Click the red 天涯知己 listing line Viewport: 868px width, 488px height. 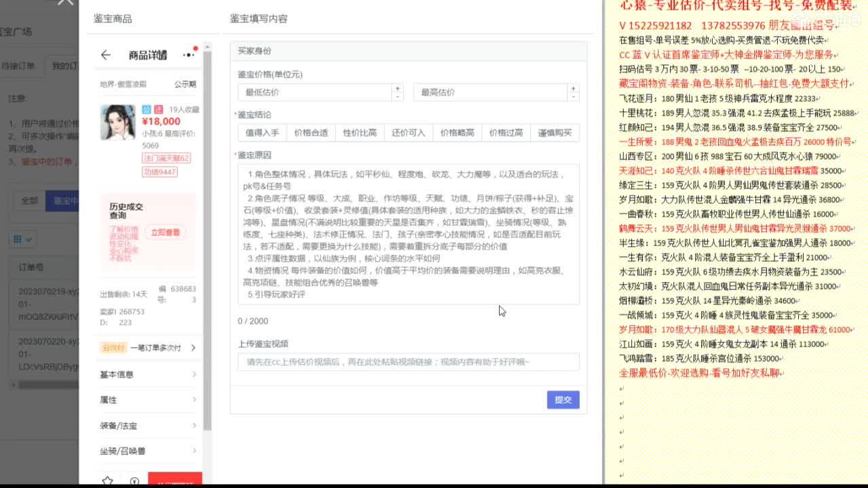pyautogui.click(x=732, y=171)
